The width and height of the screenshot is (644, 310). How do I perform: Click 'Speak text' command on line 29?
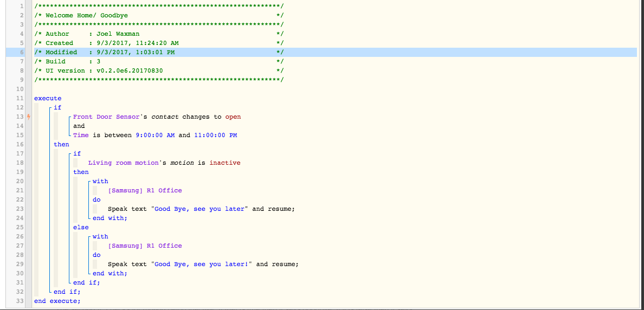click(127, 264)
